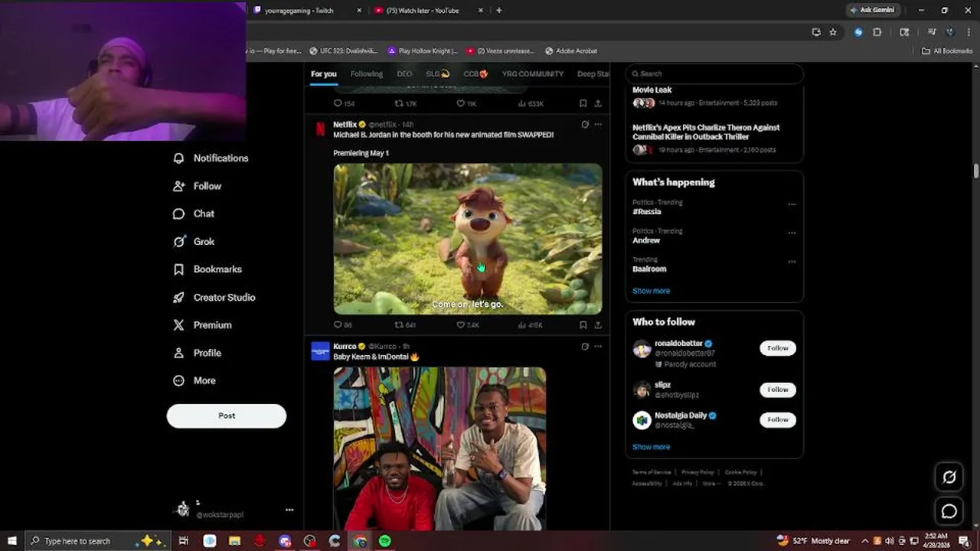Open account menu dots beside @wokstarpapi
Viewport: 980px width, 551px height.
[289, 510]
